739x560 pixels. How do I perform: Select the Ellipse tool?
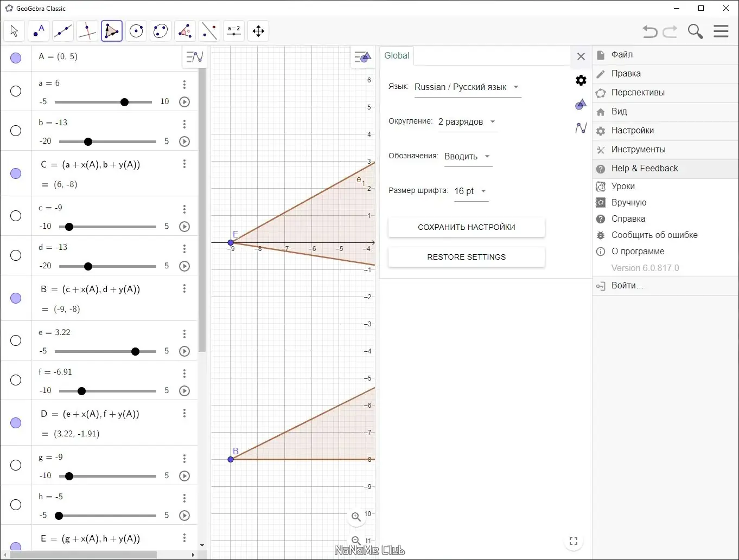pyautogui.click(x=161, y=31)
